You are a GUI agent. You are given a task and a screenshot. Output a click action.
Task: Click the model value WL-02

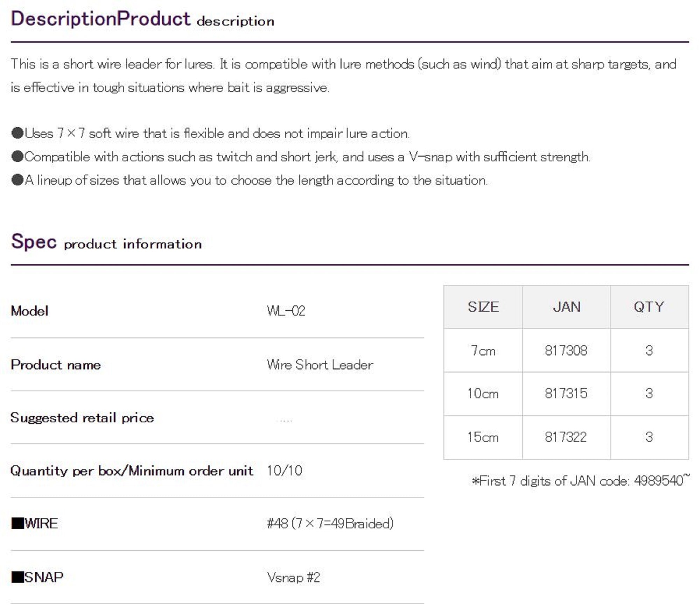(286, 311)
